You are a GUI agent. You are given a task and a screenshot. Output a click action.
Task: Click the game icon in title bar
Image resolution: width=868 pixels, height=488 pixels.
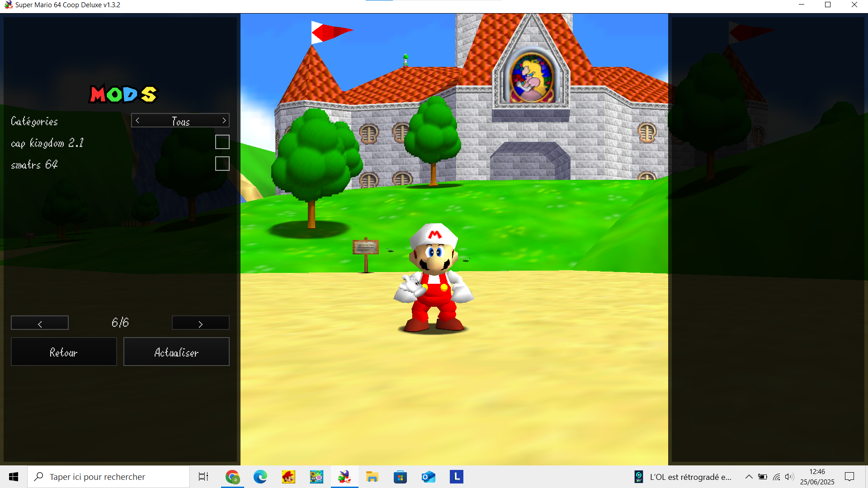pyautogui.click(x=8, y=5)
